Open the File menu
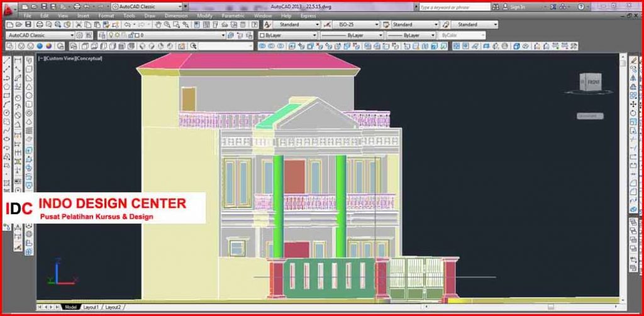Screen dimensions: 644x316 coord(28,16)
